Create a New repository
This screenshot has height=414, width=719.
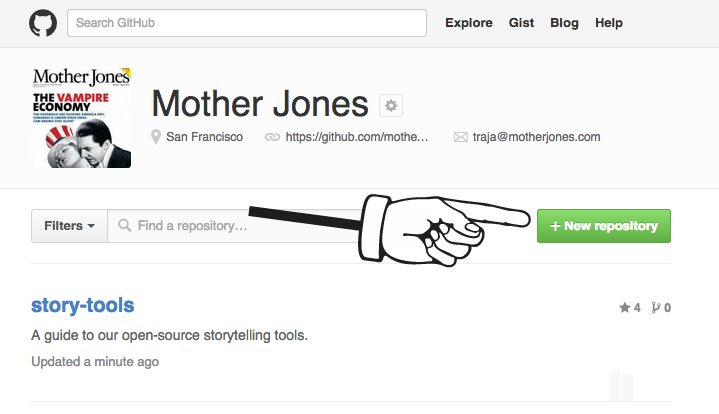click(x=603, y=226)
